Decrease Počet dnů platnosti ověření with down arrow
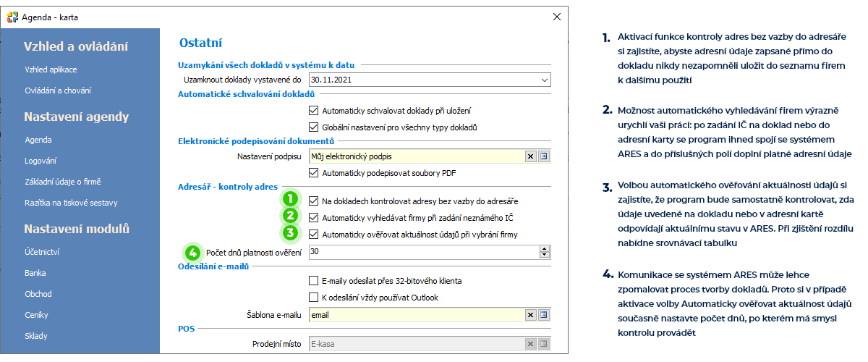 tap(545, 255)
